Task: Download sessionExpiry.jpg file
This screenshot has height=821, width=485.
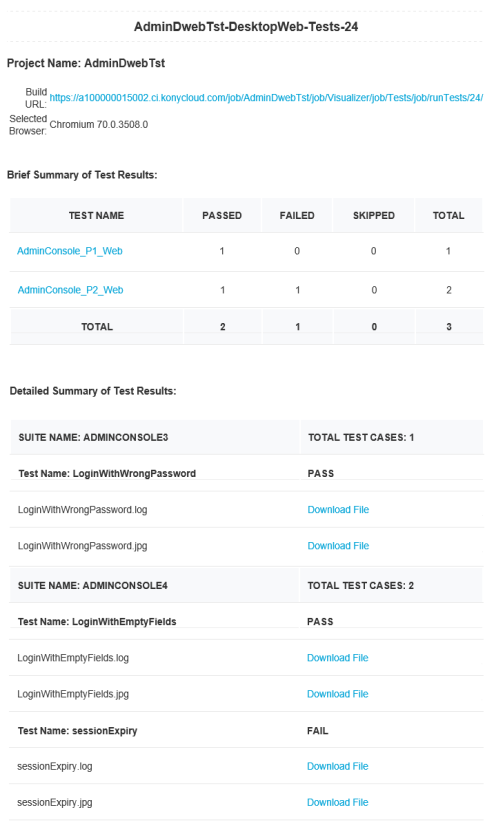Action: [x=337, y=802]
